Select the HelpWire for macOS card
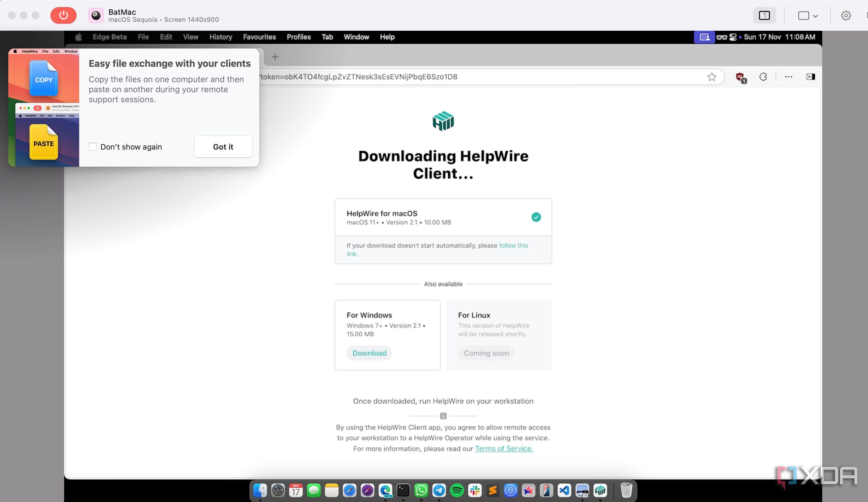 tap(443, 217)
